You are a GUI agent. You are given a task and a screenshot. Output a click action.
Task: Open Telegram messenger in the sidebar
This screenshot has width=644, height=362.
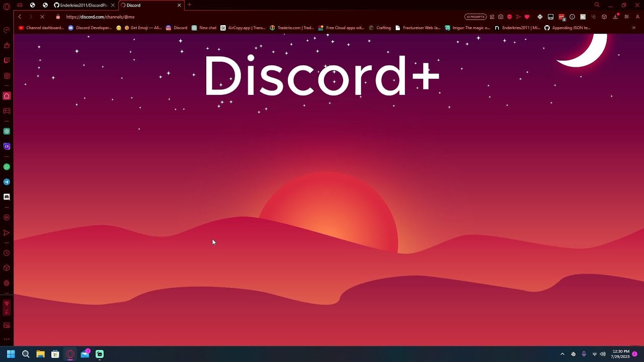pyautogui.click(x=7, y=182)
